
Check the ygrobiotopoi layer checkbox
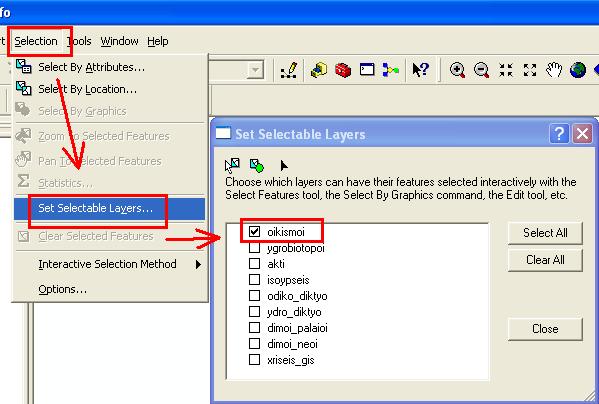(254, 247)
